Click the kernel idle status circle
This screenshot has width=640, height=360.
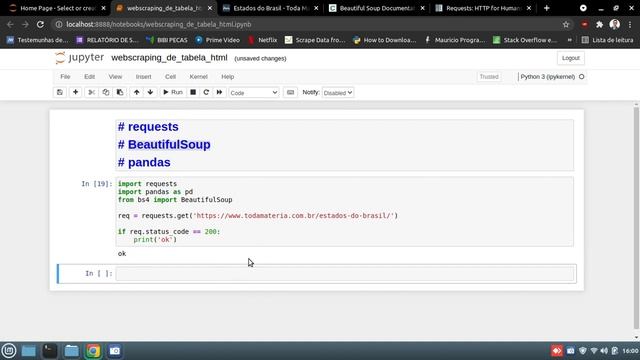582,77
